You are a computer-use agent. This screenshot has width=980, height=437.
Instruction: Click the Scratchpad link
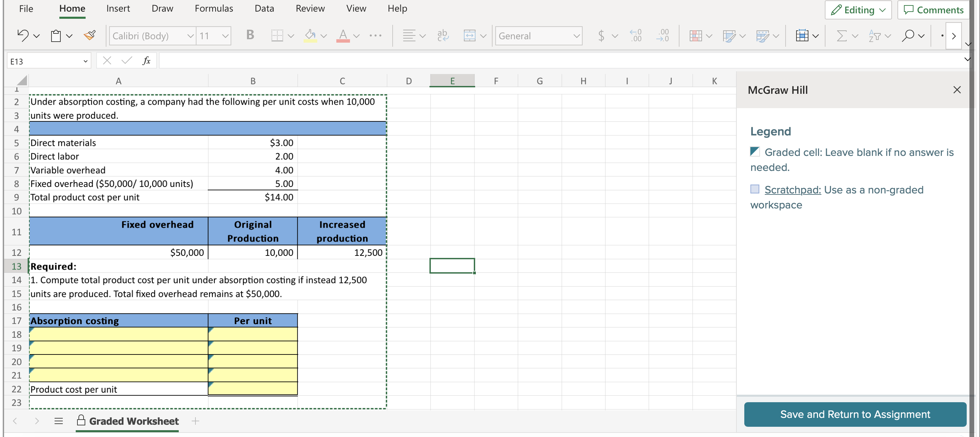coord(792,189)
